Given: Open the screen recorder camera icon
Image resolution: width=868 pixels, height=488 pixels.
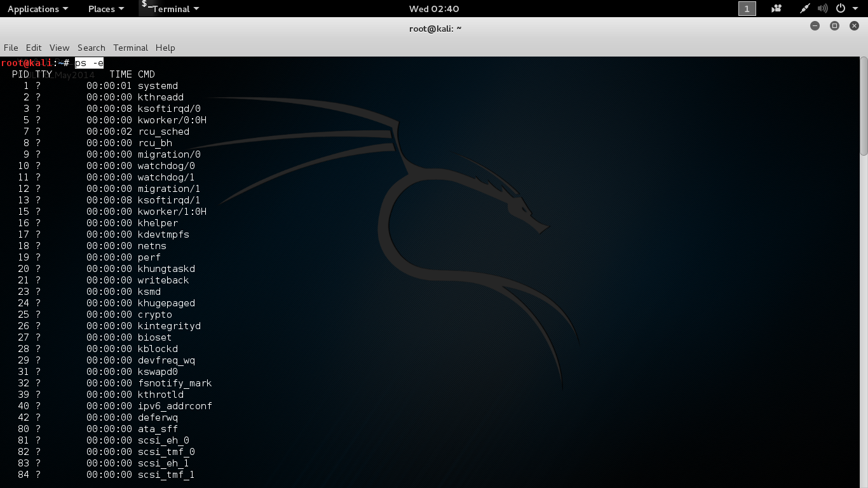Looking at the screenshot, I should [776, 8].
